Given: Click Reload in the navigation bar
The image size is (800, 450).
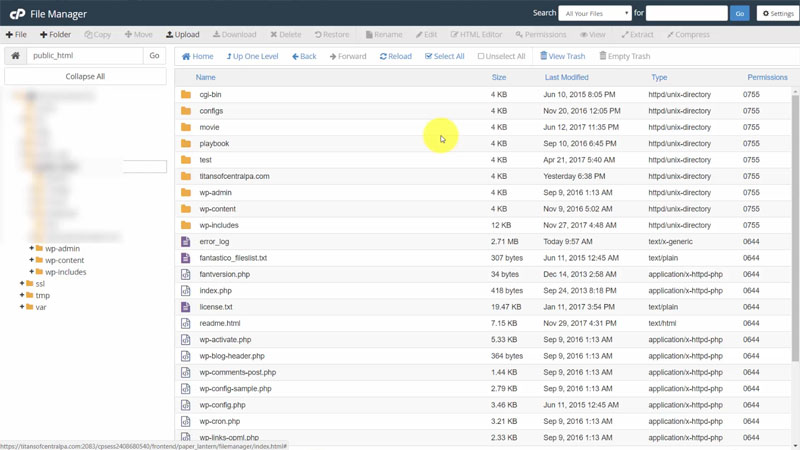Looking at the screenshot, I should 396,56.
